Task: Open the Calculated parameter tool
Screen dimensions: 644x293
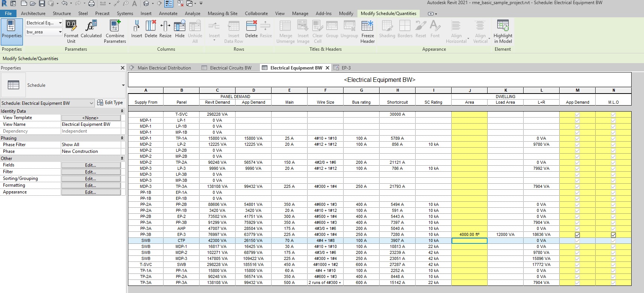Action: [91, 26]
